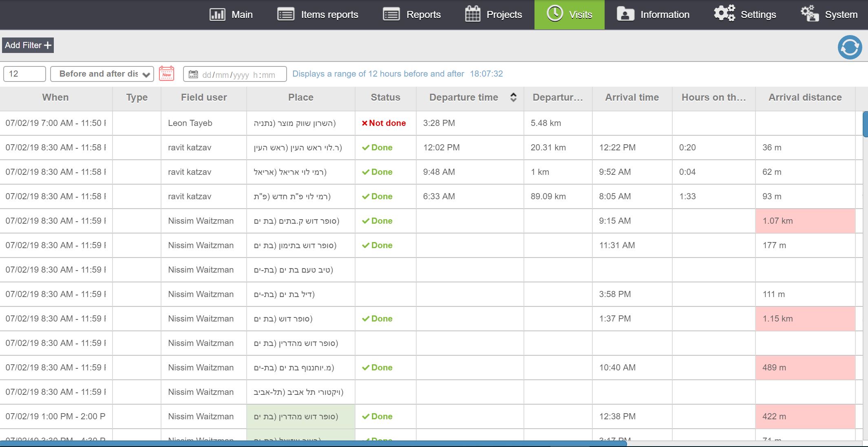
Task: Click the Main bar chart icon
Action: [x=217, y=15]
